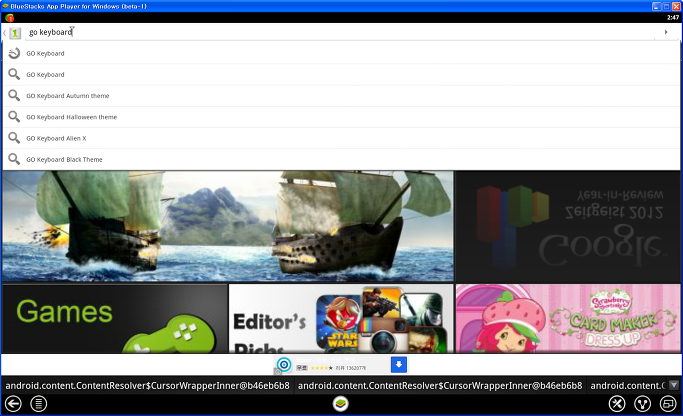Click magnifier icon next to Alien X
683x416 pixels.
14,138
